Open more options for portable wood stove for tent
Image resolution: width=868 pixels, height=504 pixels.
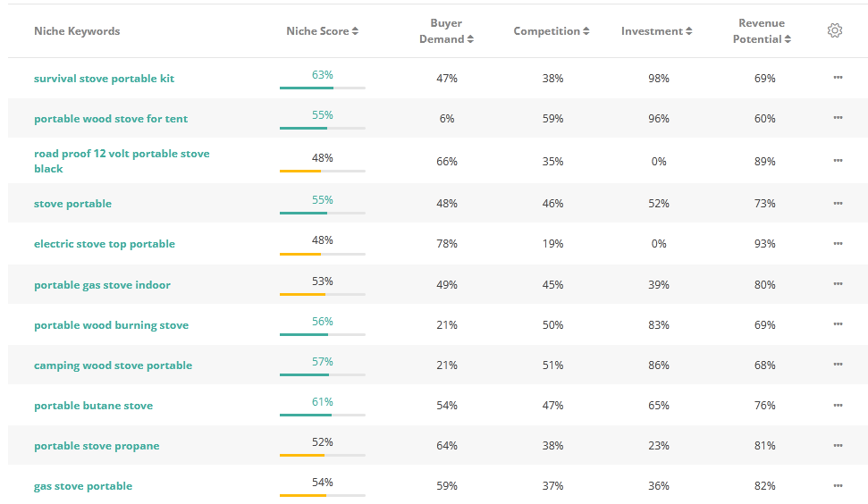(838, 118)
